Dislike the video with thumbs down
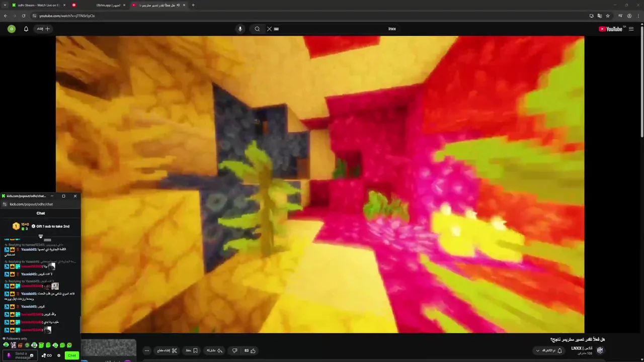The width and height of the screenshot is (644, 362). click(x=234, y=350)
